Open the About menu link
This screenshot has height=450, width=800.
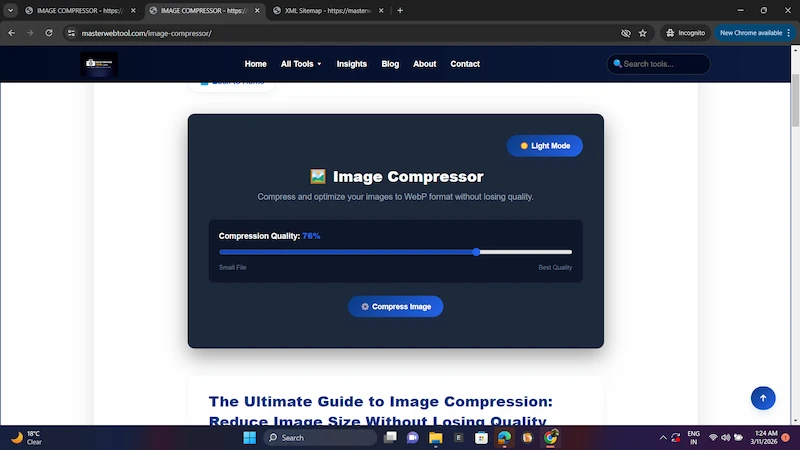tap(424, 64)
